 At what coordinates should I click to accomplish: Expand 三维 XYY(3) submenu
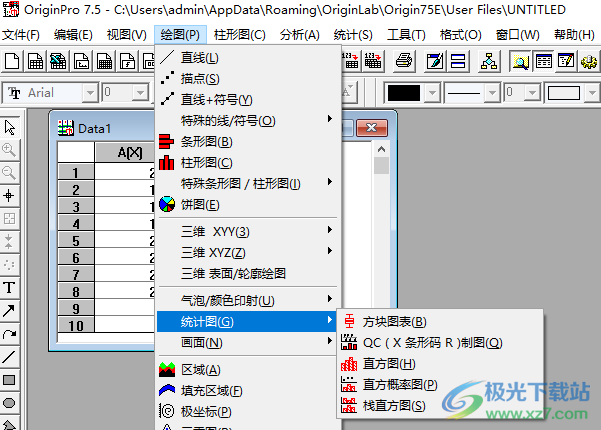tap(247, 231)
